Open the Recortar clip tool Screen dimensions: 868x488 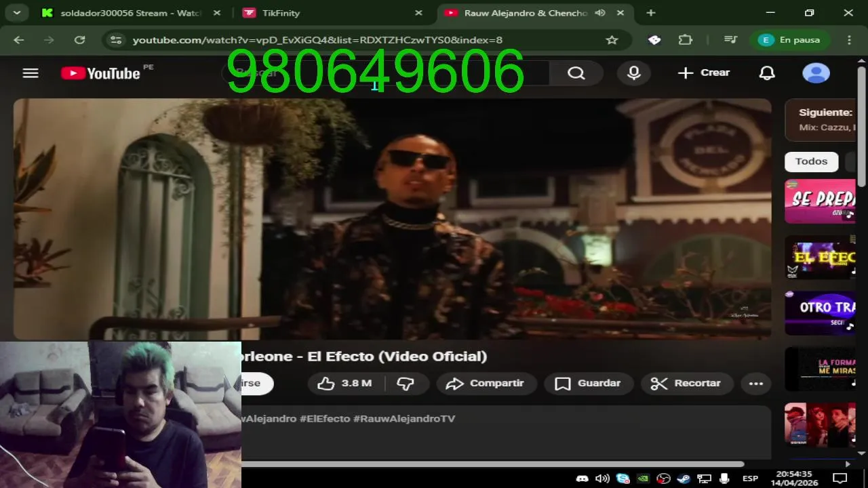tap(686, 384)
